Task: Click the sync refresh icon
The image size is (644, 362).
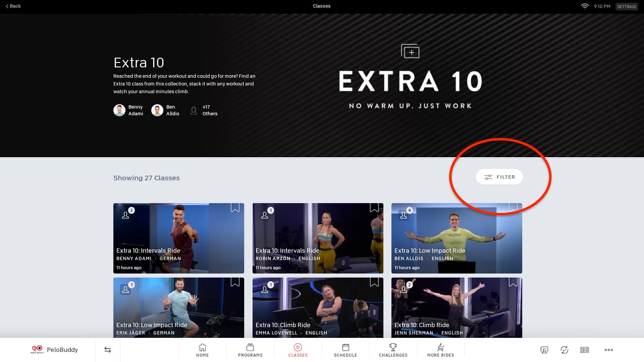Action: click(x=565, y=350)
